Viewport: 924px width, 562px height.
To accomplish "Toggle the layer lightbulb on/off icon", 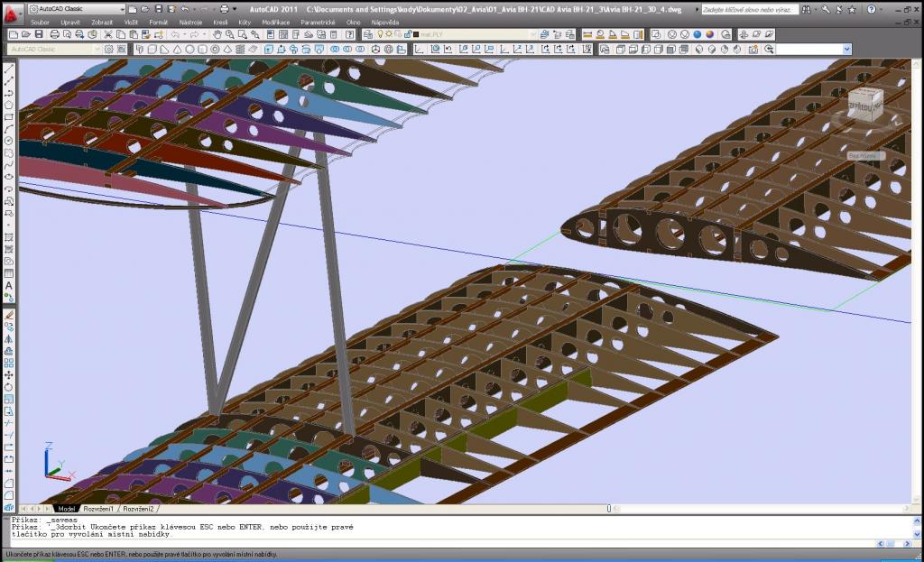I will point(379,34).
